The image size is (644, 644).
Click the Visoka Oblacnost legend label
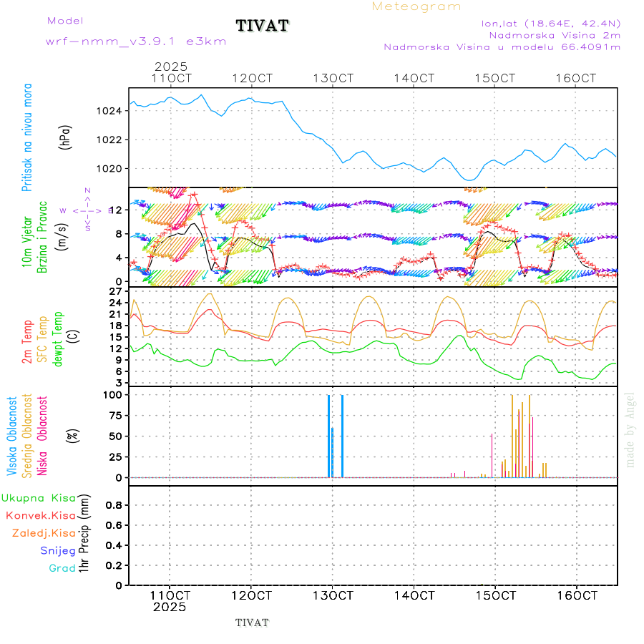(12, 436)
